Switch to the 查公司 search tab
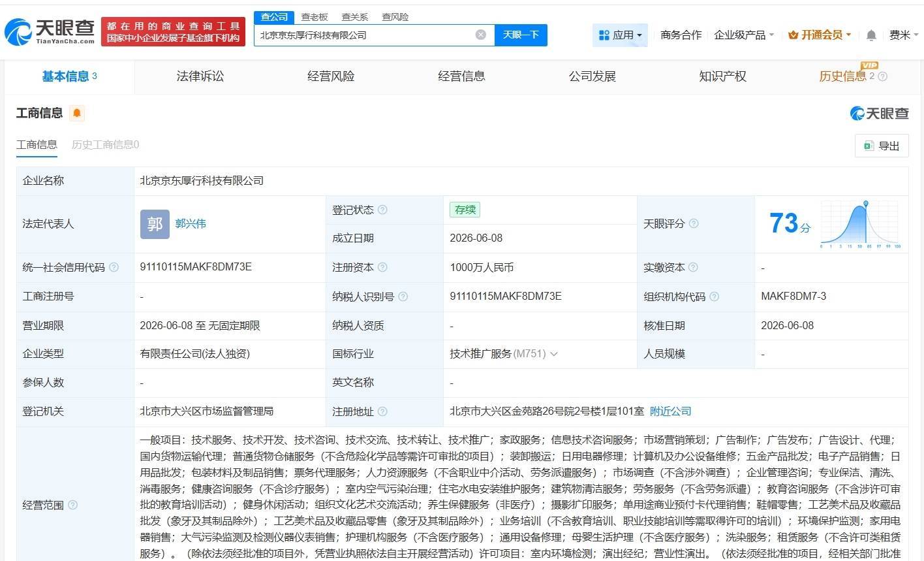 pyautogui.click(x=274, y=17)
